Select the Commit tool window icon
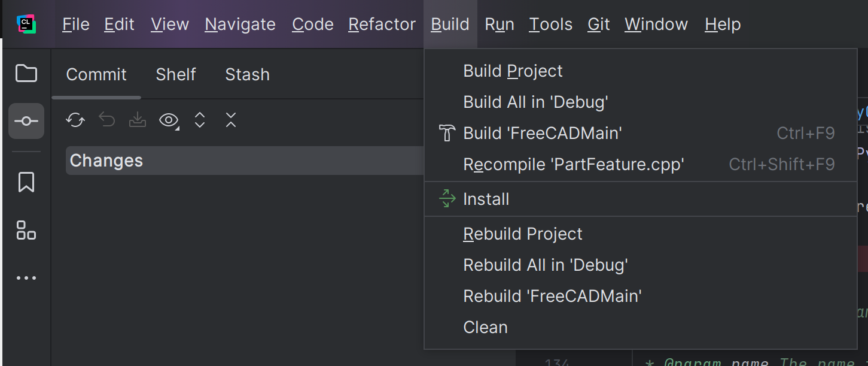The height and width of the screenshot is (366, 868). coord(26,121)
